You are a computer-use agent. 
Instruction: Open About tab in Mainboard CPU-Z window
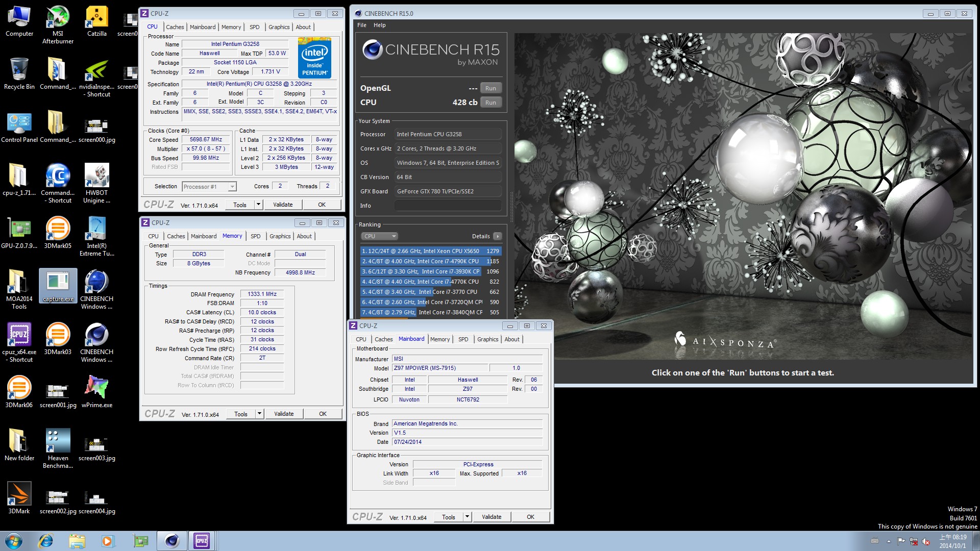[x=512, y=339]
